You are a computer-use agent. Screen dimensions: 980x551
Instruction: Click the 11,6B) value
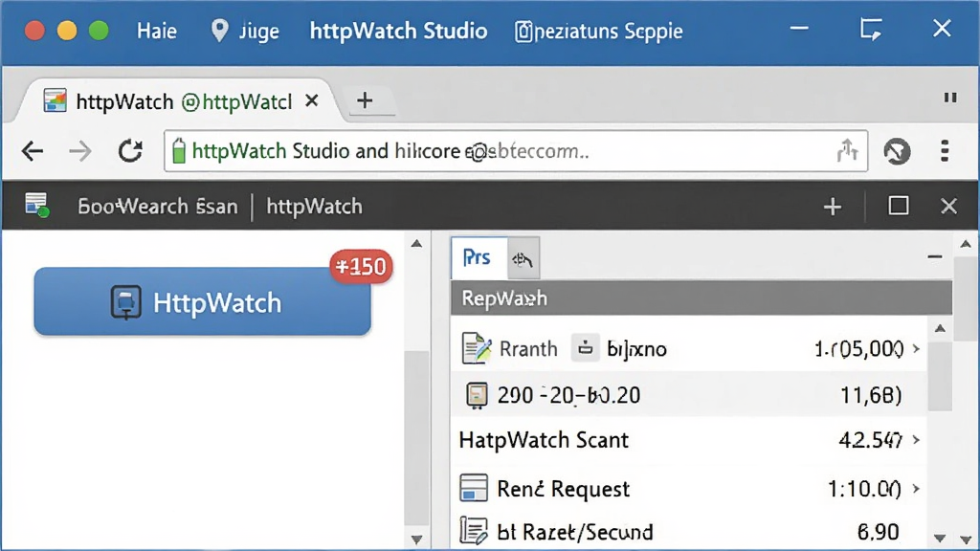tap(871, 395)
